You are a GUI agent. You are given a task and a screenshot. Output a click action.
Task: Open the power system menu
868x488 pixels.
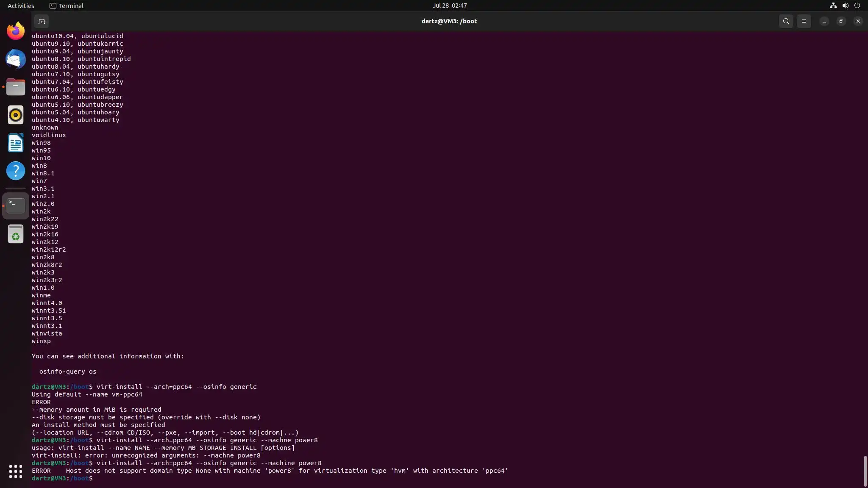tap(857, 6)
